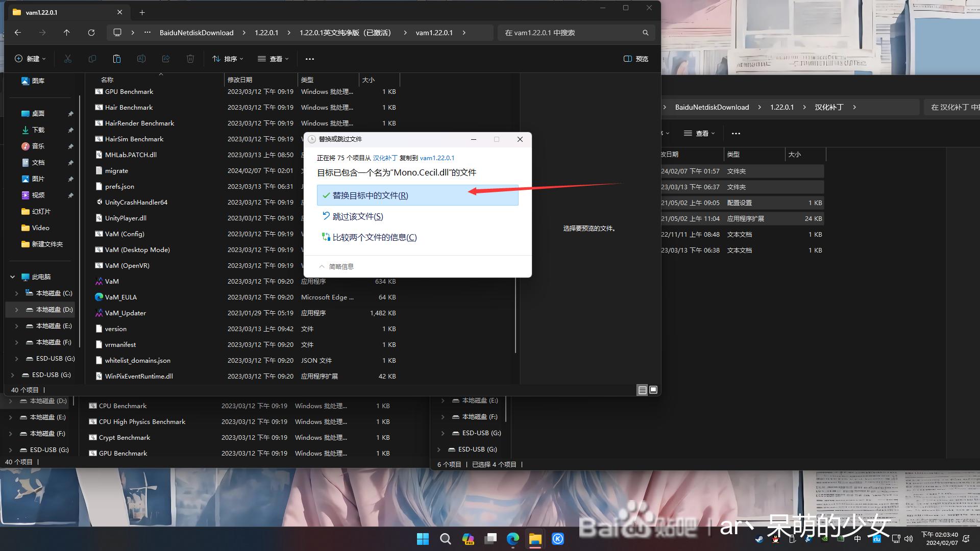980x551 pixels.
Task: Open Microsoft Edge from taskbar
Action: [513, 539]
